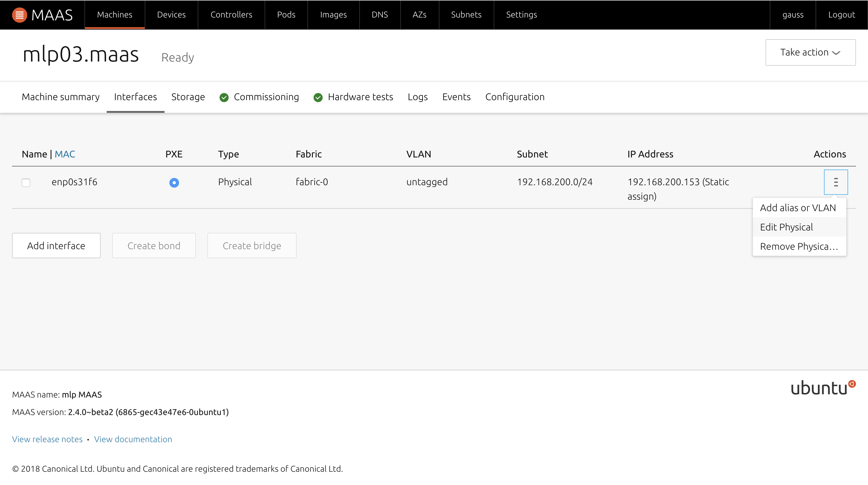Click the Events tab label
This screenshot has width=868, height=485.
(457, 97)
